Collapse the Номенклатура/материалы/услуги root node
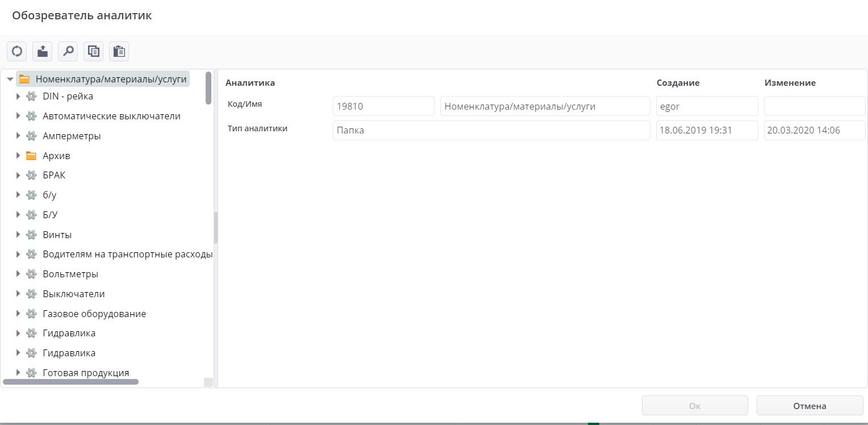 (x=10, y=79)
